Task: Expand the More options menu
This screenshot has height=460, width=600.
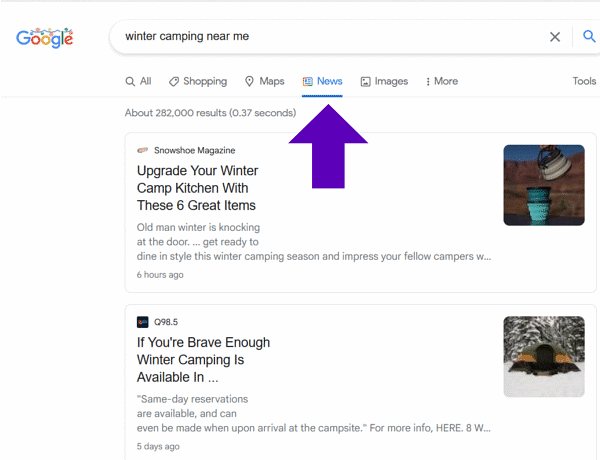Action: click(x=441, y=81)
